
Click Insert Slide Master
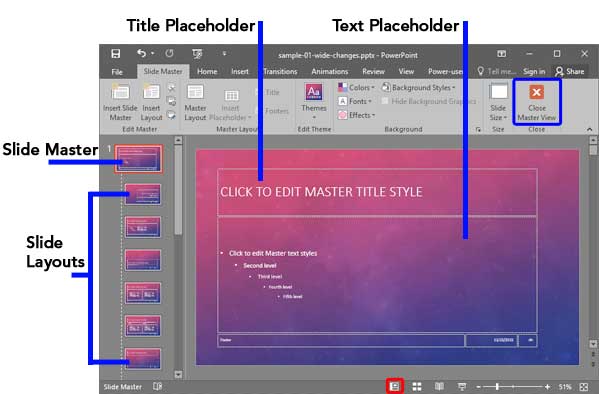(x=120, y=102)
